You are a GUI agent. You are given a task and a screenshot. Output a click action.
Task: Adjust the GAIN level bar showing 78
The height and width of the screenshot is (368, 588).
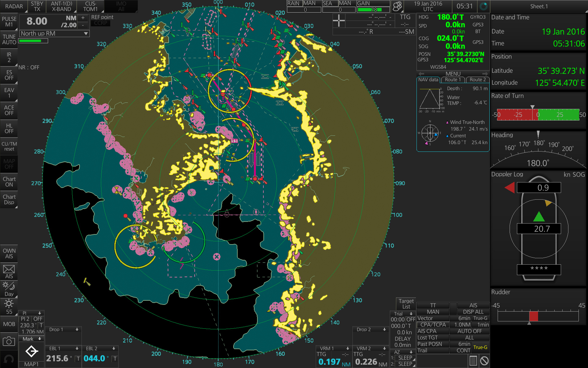coord(373,10)
